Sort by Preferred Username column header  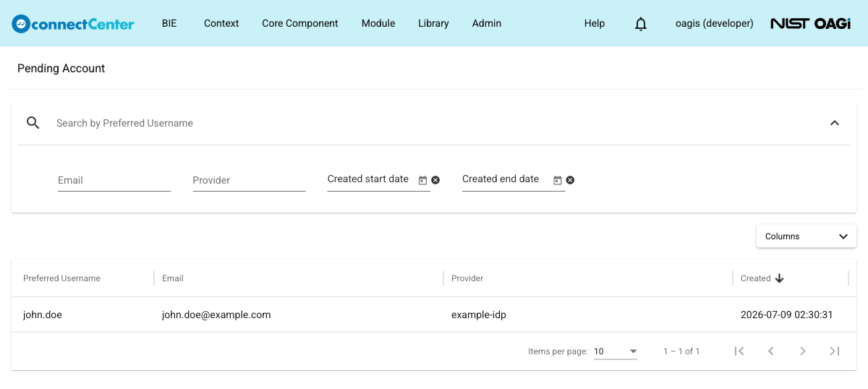[61, 278]
